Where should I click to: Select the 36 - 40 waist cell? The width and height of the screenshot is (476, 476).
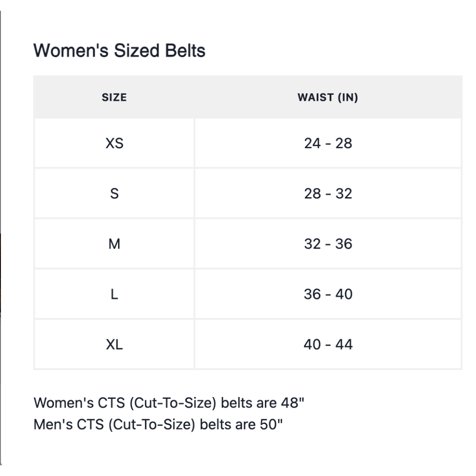[328, 294]
